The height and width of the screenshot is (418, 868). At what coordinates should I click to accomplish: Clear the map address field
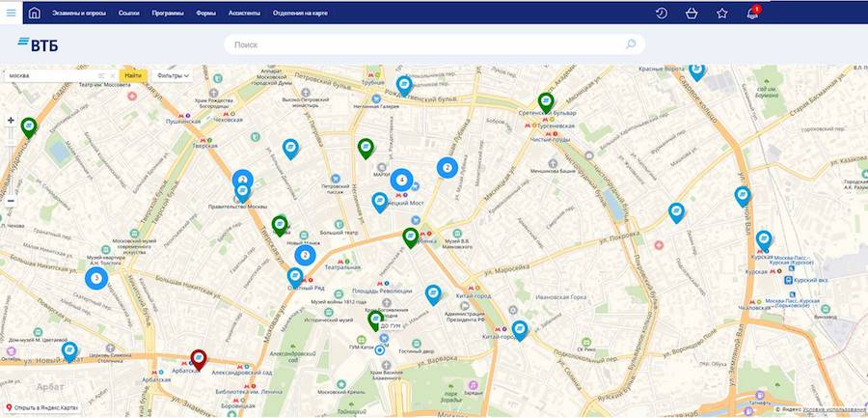113,75
